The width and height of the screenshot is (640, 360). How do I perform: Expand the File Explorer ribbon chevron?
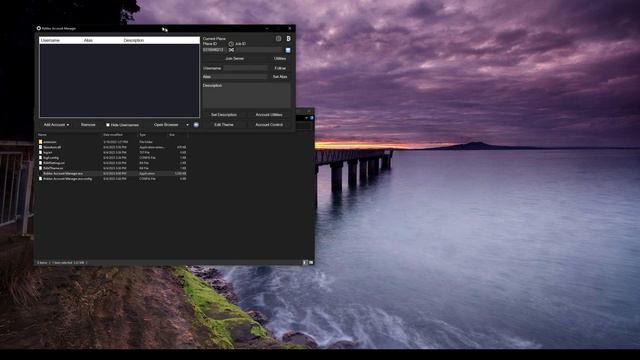coord(306,118)
